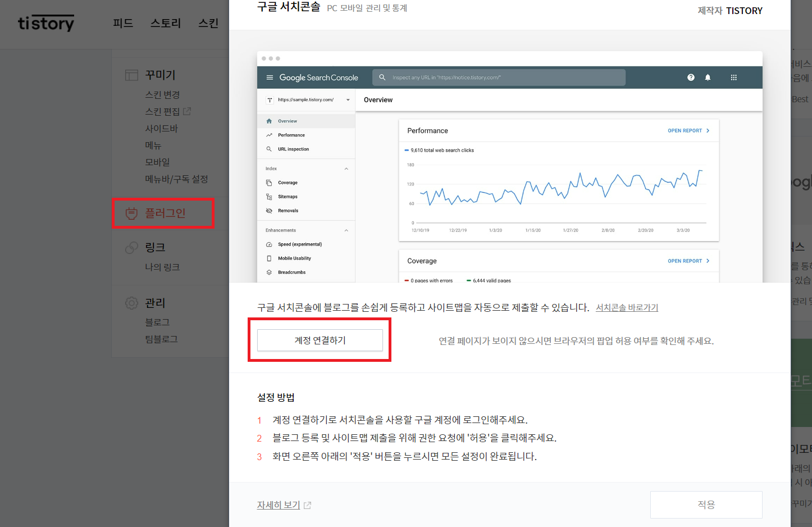Screen dimensions: 812x527
Task: Click the 적용 button
Action: [706, 505]
